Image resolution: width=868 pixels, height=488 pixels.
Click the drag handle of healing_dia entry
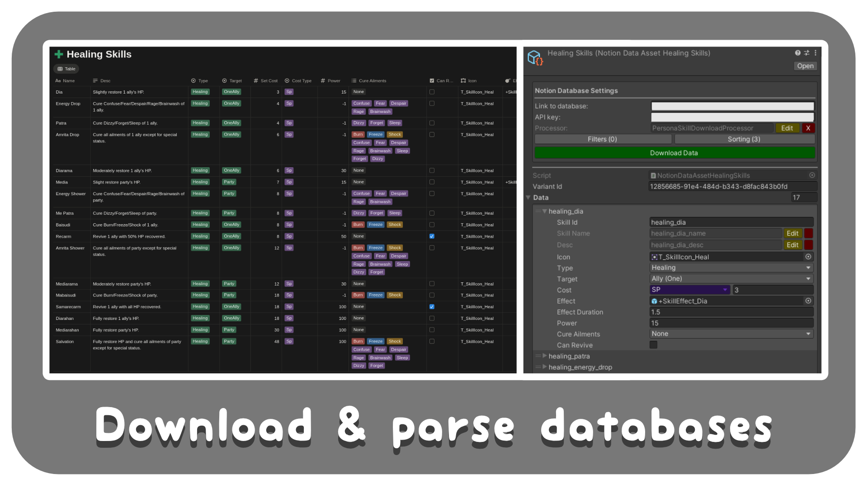click(x=538, y=211)
